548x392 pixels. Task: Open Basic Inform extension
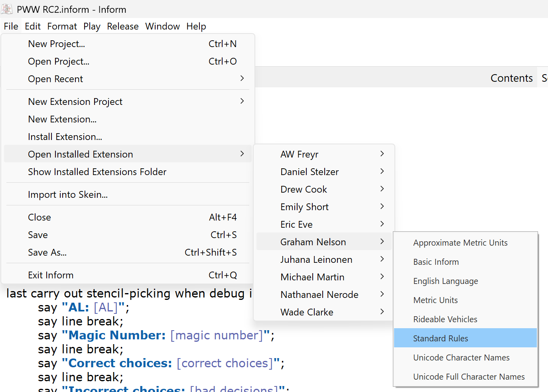coord(465,262)
